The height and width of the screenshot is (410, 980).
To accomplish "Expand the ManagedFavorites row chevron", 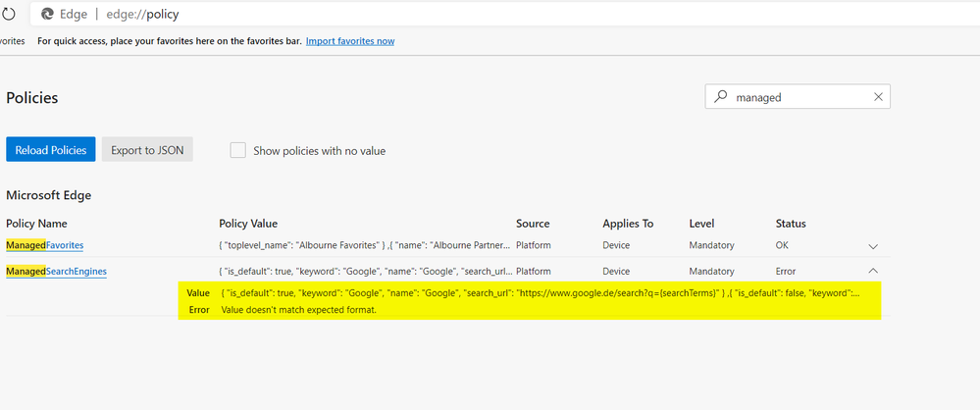I will click(873, 246).
